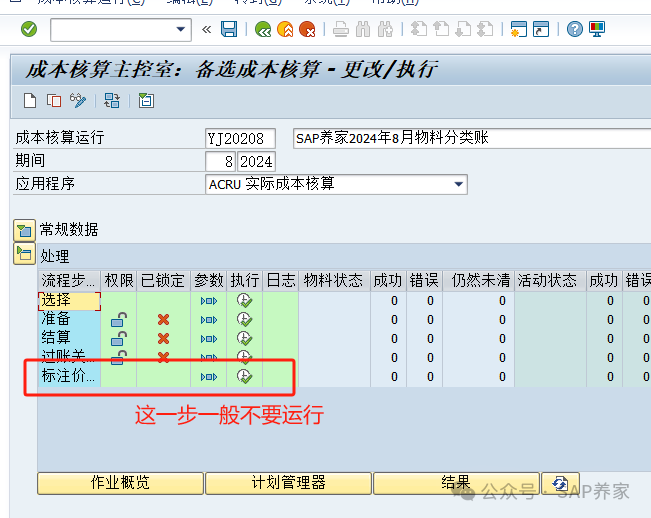Open Customize Local Layout monitor icon

[x=597, y=29]
